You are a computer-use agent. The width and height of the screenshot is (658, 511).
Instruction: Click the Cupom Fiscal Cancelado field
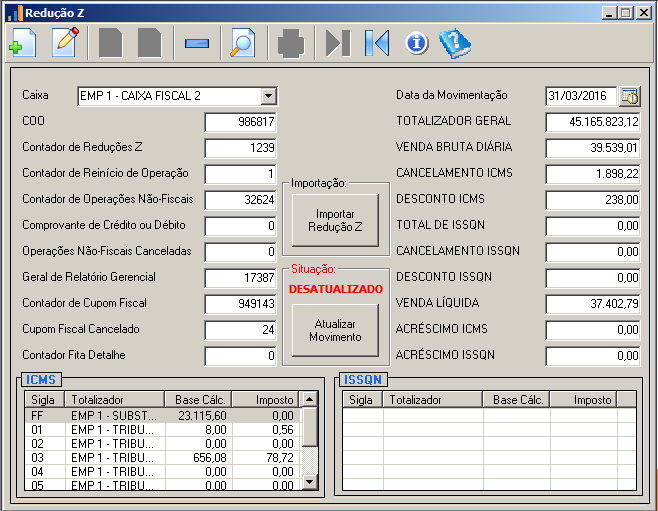pos(240,330)
